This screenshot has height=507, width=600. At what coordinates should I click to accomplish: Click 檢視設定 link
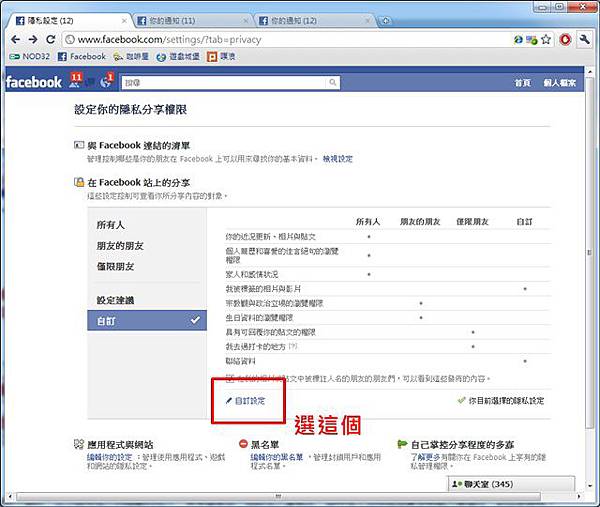(x=338, y=158)
